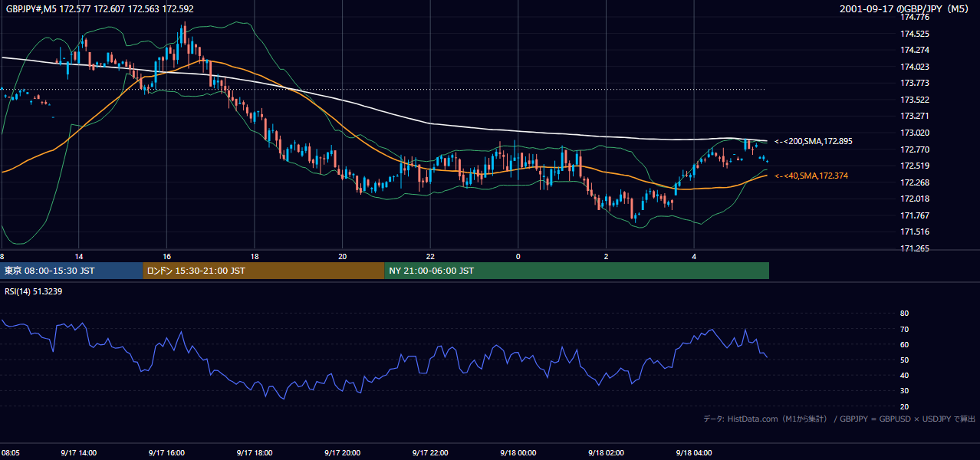Click the 9/17 20:00 timestamp
The image size is (980, 460).
343,453
